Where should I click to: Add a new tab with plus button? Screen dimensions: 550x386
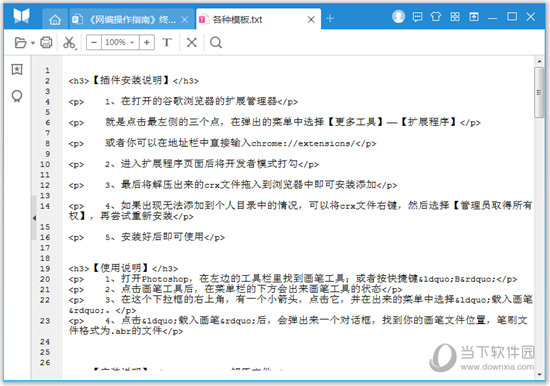pos(330,18)
